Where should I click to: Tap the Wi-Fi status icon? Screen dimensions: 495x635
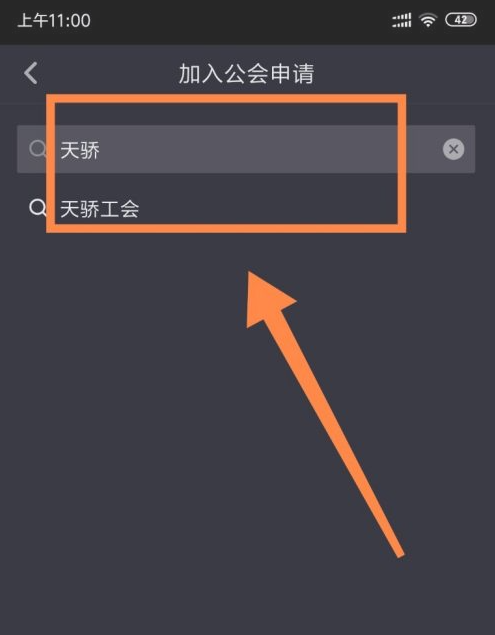[x=428, y=19]
